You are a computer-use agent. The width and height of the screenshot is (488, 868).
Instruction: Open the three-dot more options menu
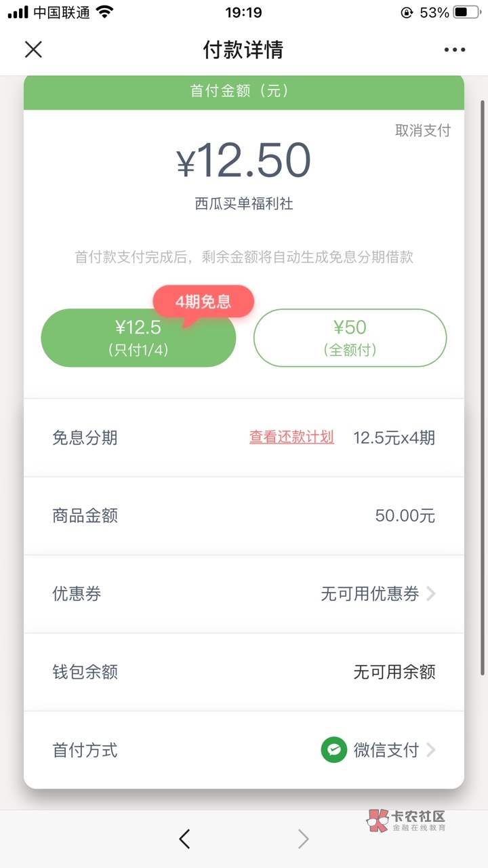(x=455, y=50)
